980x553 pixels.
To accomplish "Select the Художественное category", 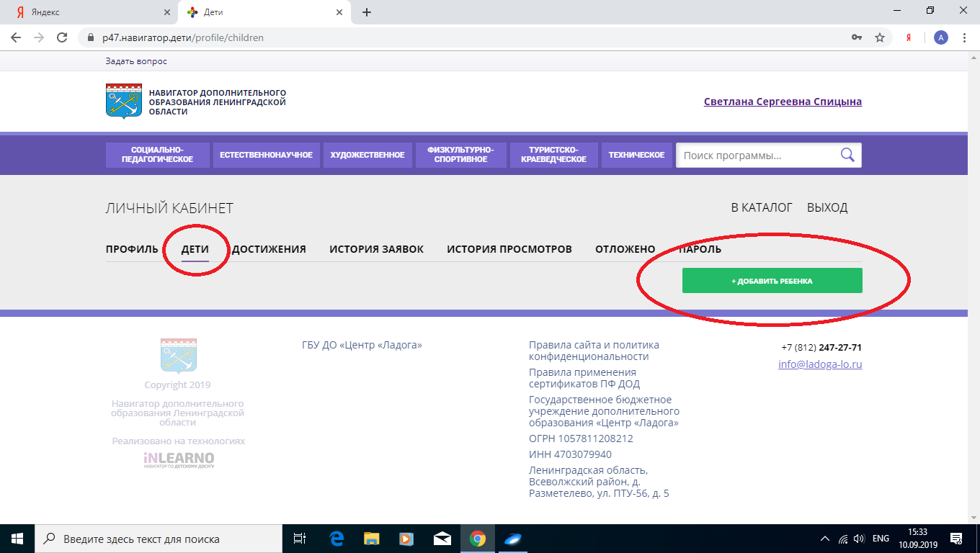I will pyautogui.click(x=367, y=155).
